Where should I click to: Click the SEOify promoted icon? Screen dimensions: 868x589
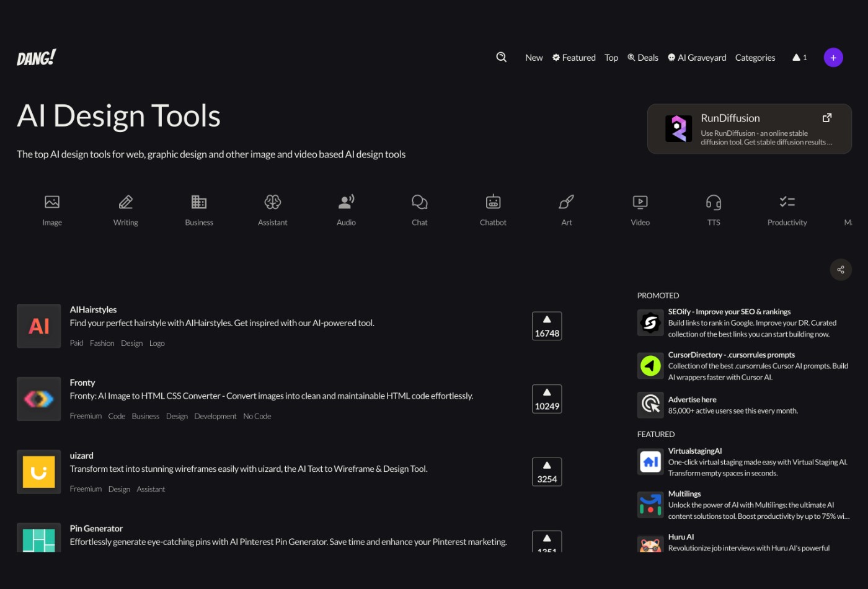coord(650,322)
